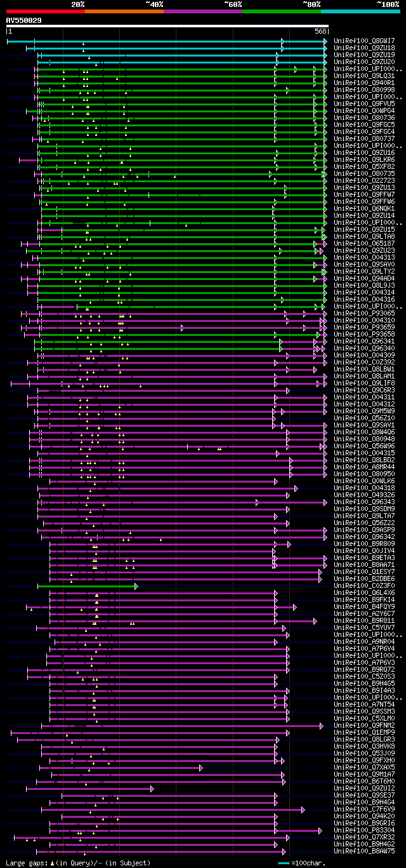Image resolution: width=406 pixels, height=868 pixels.
Task: Choose the UniRef100_O80736 hit label
Action: point(364,117)
